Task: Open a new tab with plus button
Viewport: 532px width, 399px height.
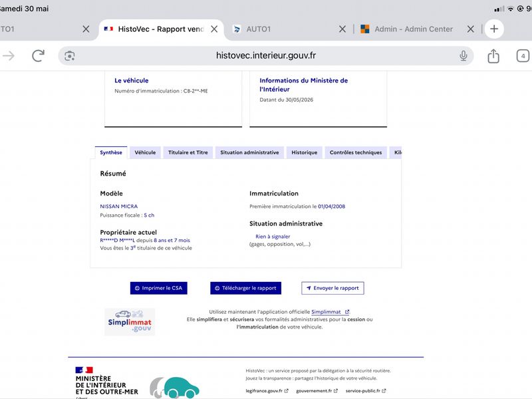Action: point(494,29)
